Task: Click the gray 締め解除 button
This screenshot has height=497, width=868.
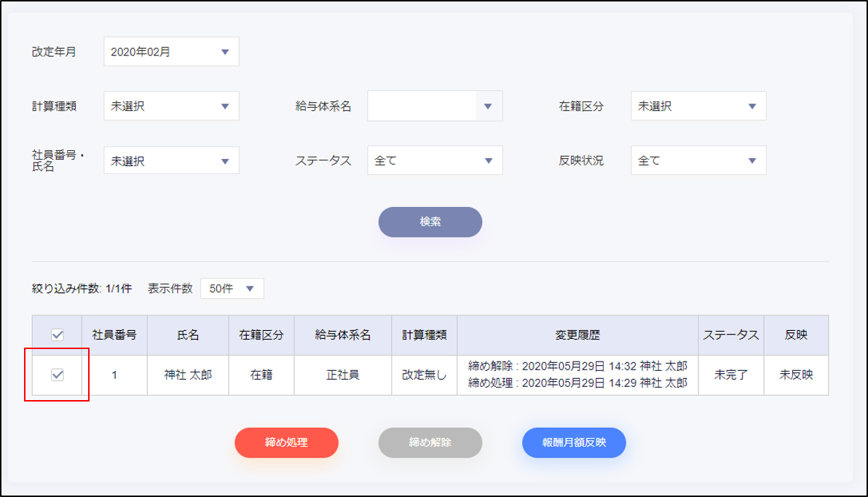Action: (430, 442)
